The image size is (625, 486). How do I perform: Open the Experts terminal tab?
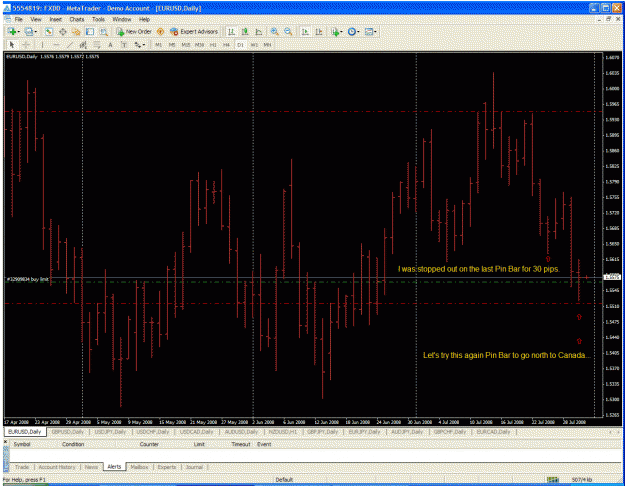167,467
